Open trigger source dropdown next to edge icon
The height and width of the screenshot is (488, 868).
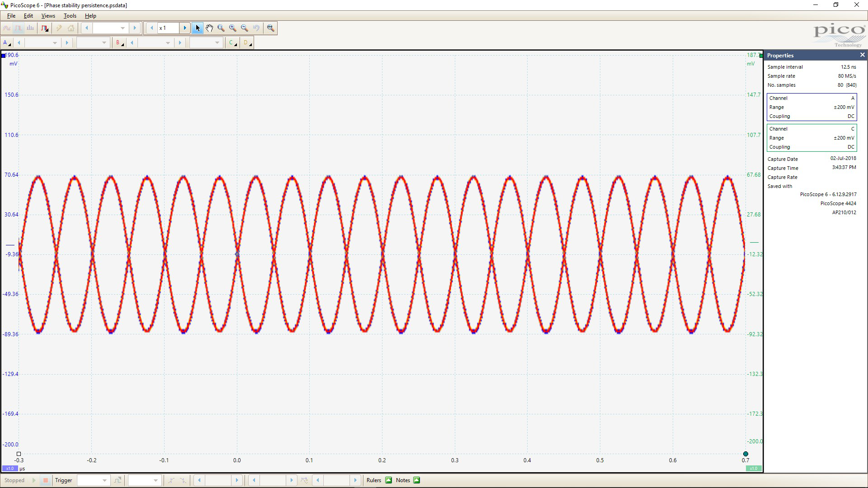(x=145, y=480)
